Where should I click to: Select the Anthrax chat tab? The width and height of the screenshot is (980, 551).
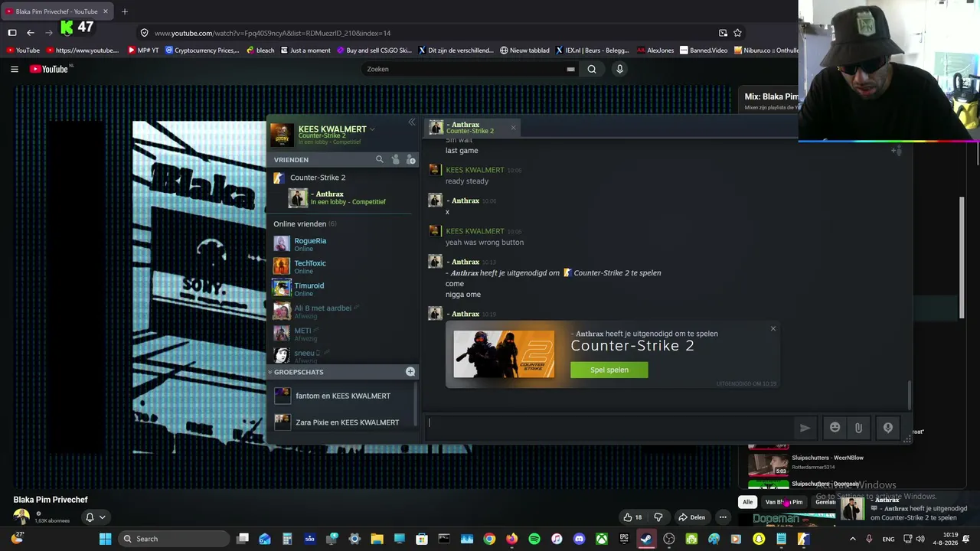click(x=473, y=128)
